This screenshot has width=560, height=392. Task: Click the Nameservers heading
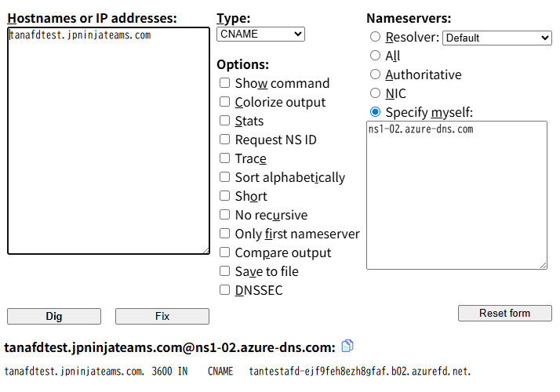[x=409, y=18]
